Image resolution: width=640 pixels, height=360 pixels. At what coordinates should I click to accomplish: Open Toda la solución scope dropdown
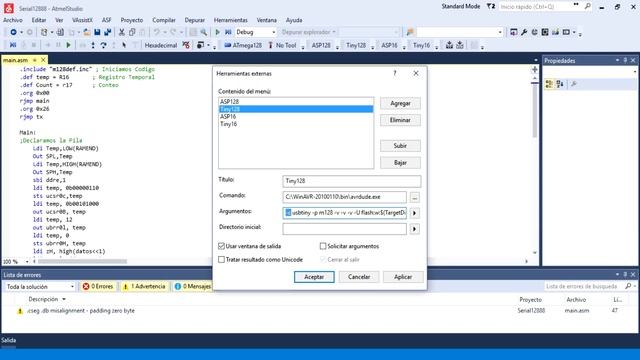(72, 287)
